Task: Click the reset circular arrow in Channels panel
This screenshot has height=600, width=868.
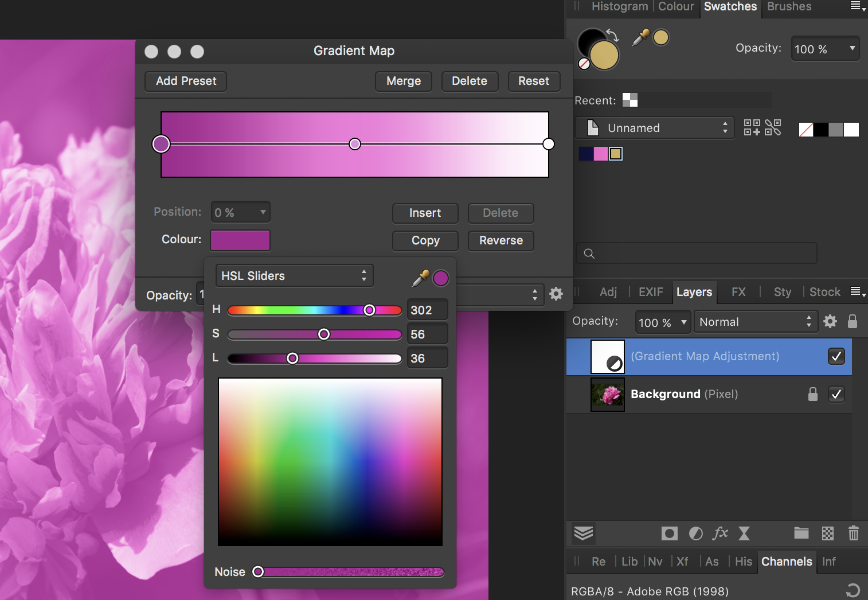Action: pyautogui.click(x=853, y=590)
